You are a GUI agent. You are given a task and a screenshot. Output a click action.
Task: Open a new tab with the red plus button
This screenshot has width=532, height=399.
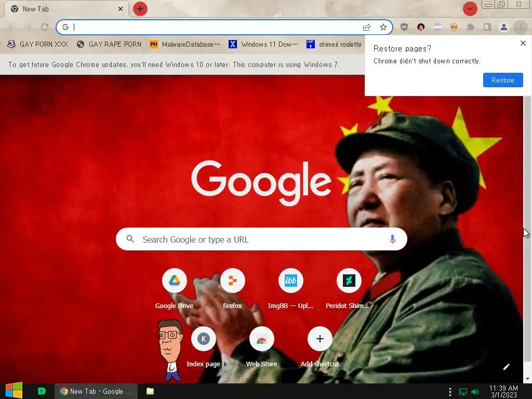(x=140, y=9)
